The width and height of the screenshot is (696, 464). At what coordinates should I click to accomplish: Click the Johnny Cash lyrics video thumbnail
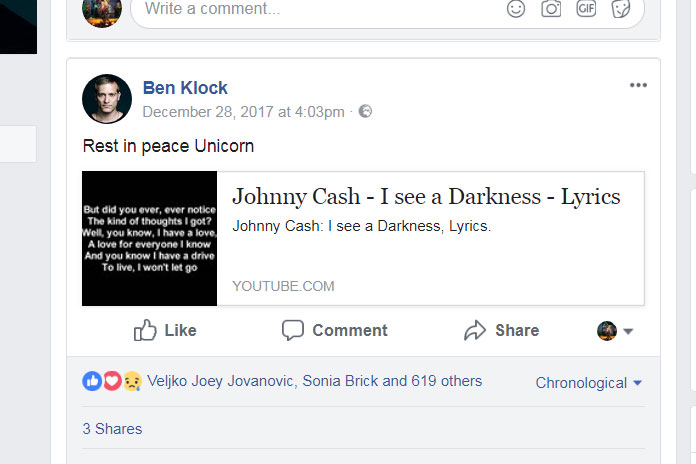(x=149, y=238)
